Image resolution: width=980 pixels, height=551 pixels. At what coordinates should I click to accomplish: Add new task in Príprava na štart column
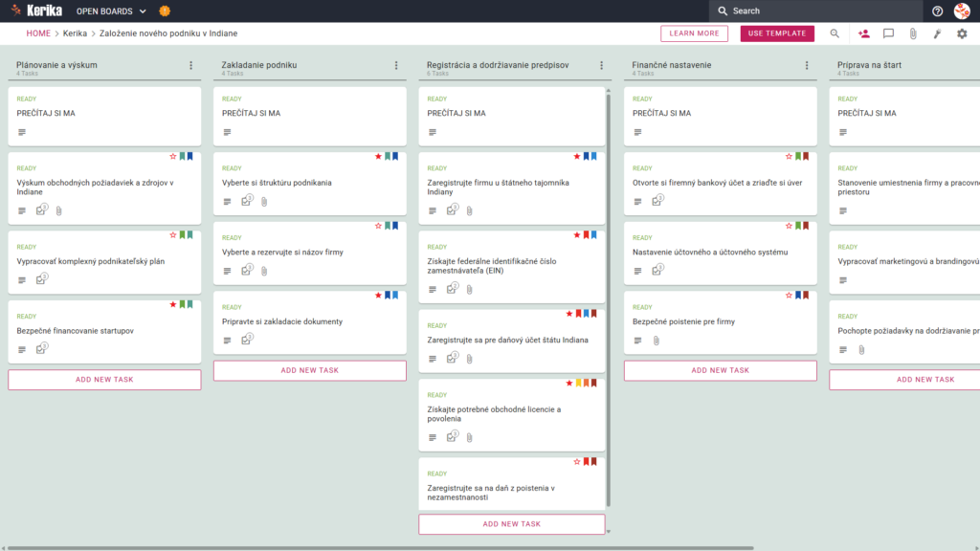coord(904,380)
